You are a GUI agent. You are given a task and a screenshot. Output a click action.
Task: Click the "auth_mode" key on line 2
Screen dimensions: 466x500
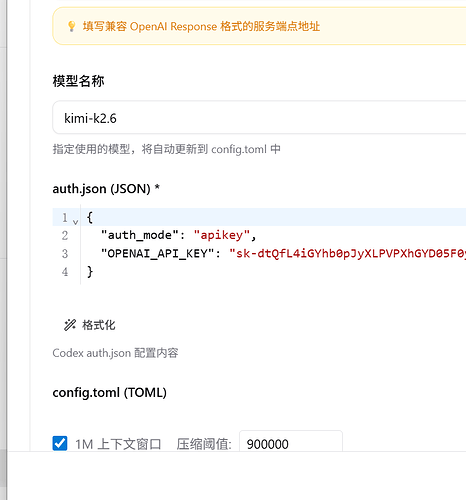click(140, 235)
